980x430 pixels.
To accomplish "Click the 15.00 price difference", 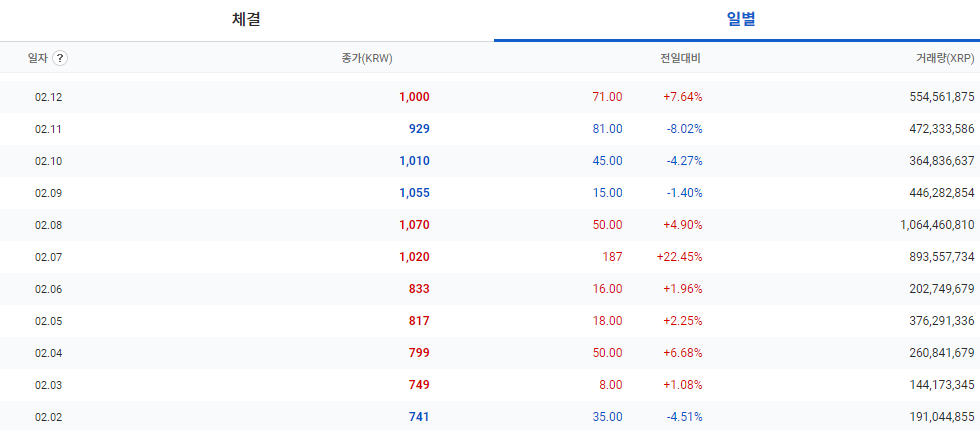I will (607, 192).
